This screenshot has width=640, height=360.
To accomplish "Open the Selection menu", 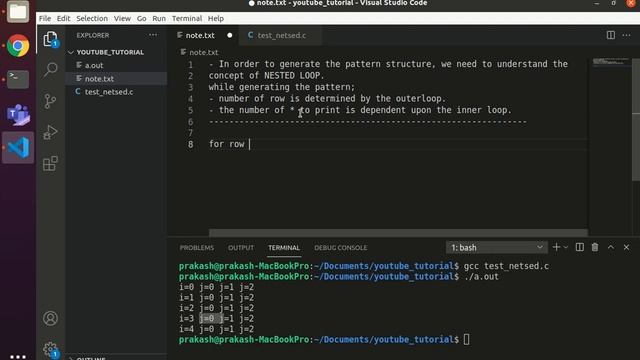I will click(x=92, y=18).
